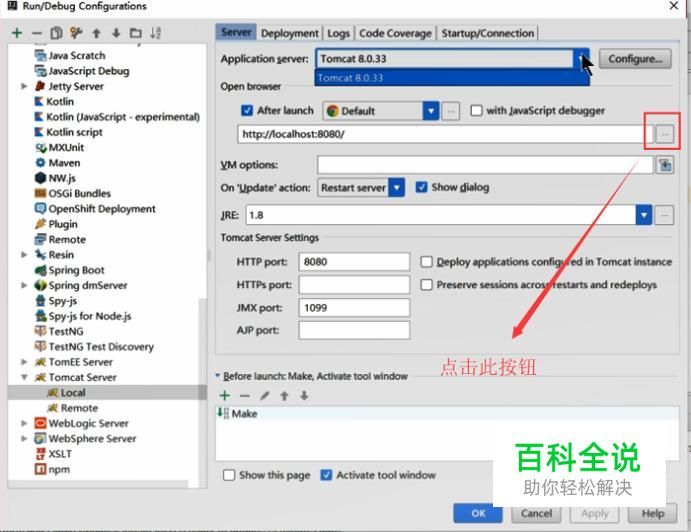Expand the Resin node
The height and width of the screenshot is (532, 691).
tap(24, 255)
